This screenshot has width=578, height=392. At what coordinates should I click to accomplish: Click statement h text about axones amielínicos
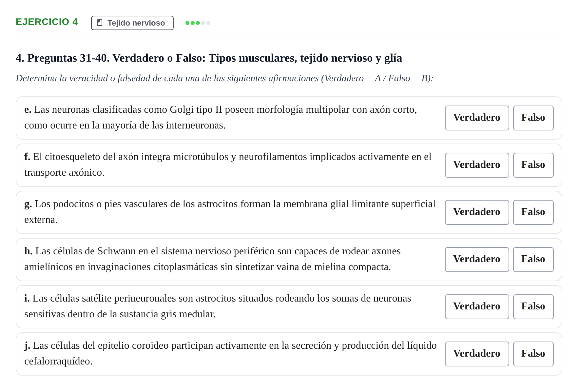[x=212, y=259]
